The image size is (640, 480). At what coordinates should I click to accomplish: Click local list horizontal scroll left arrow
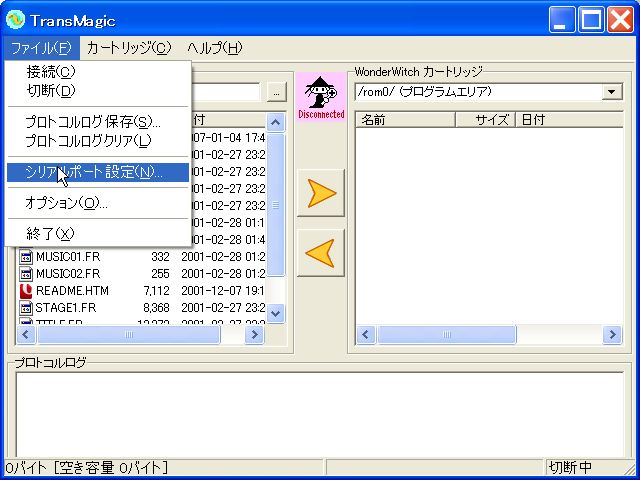point(26,335)
